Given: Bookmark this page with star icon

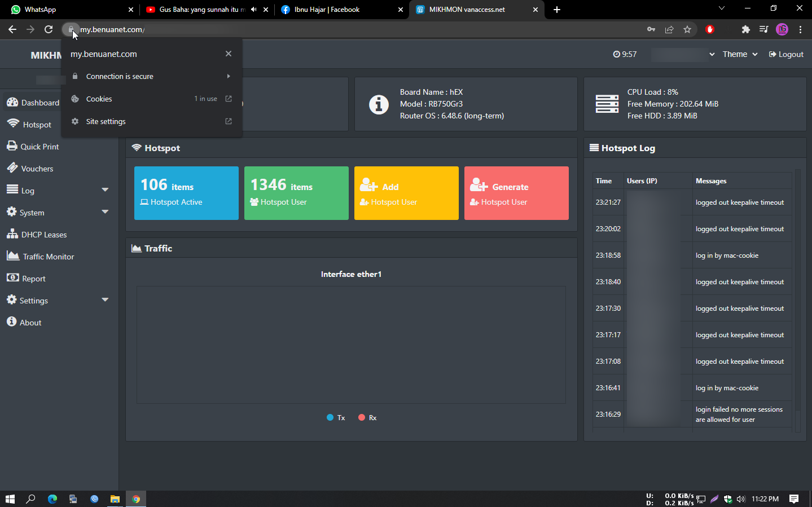Looking at the screenshot, I should (x=687, y=29).
